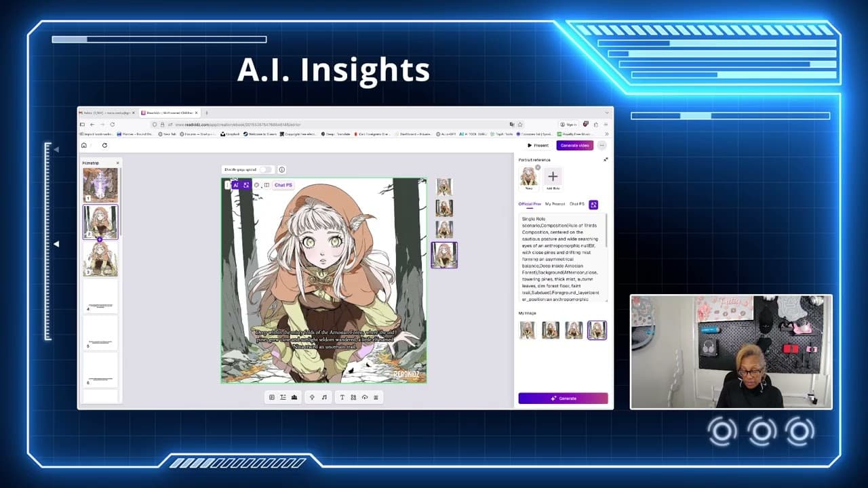Switch to the My Prompt tab

[555, 204]
